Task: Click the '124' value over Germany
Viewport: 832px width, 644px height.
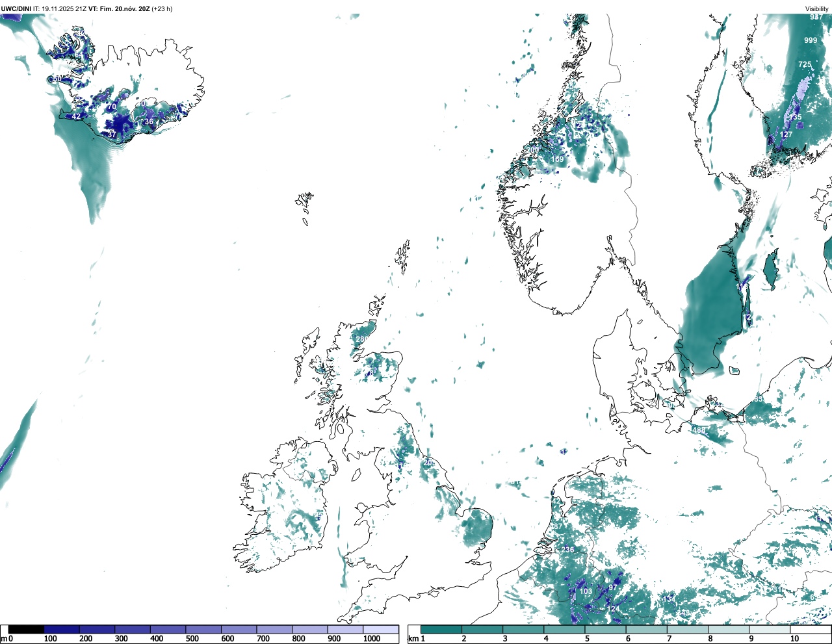Action: tap(612, 609)
